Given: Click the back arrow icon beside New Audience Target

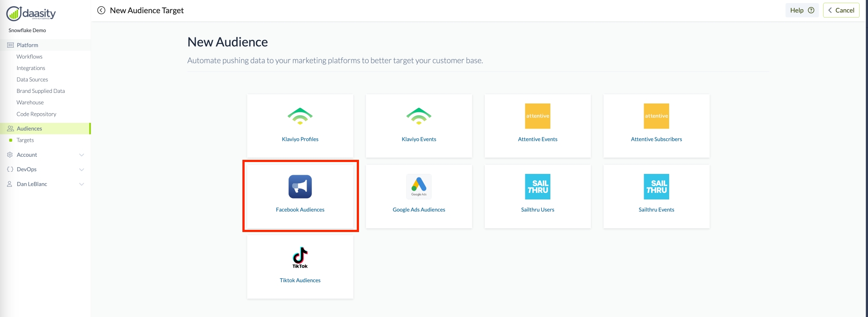Looking at the screenshot, I should pos(101,10).
